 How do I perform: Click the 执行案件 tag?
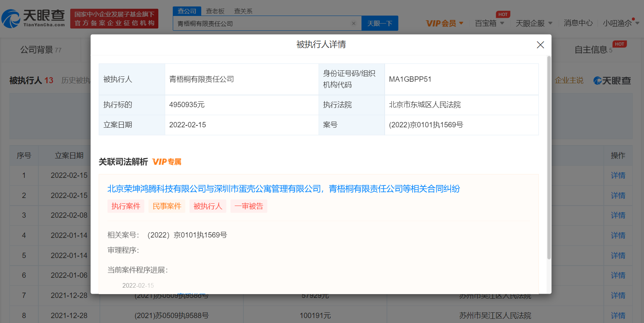[126, 206]
